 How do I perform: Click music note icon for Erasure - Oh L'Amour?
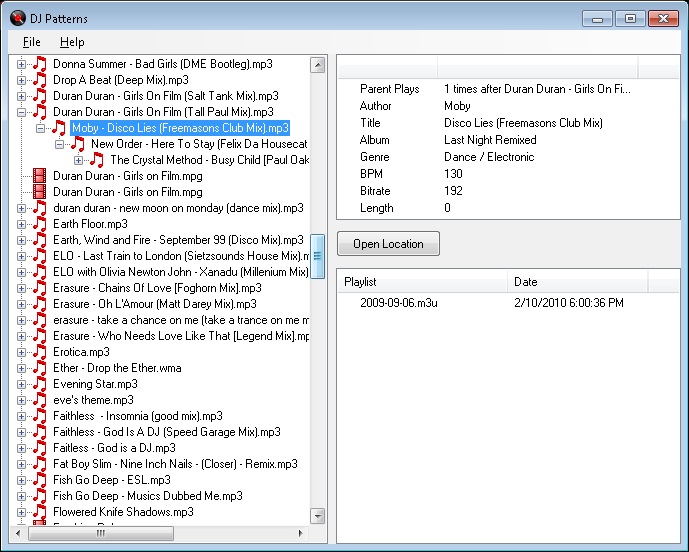tap(40, 304)
